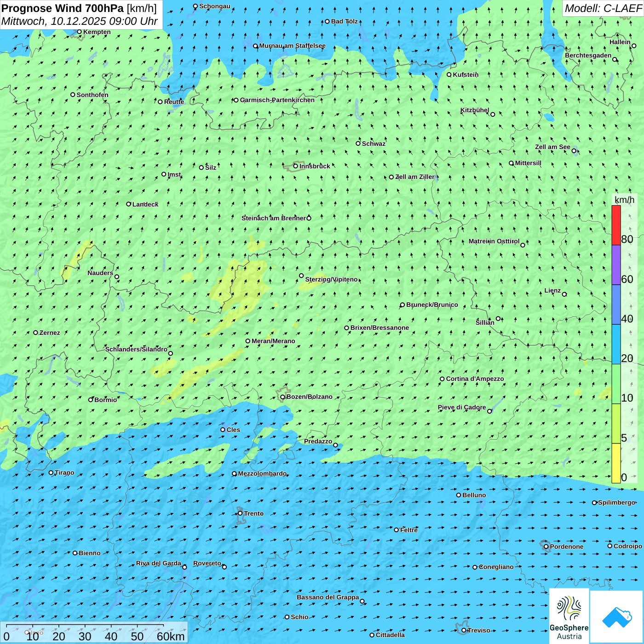This screenshot has width=644, height=644.
Task: Click the Garmisch-Partenkirchen marker circle
Action: tap(236, 100)
